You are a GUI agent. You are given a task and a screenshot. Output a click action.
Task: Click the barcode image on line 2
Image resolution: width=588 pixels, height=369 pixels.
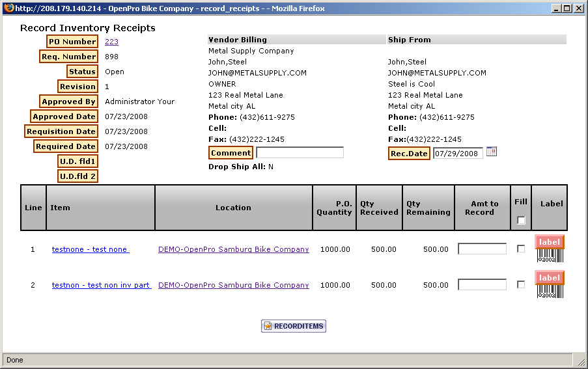tap(550, 292)
